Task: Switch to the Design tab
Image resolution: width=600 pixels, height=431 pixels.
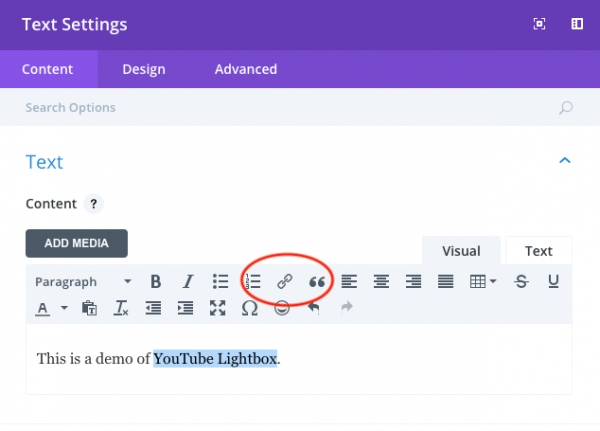Action: pos(144,69)
